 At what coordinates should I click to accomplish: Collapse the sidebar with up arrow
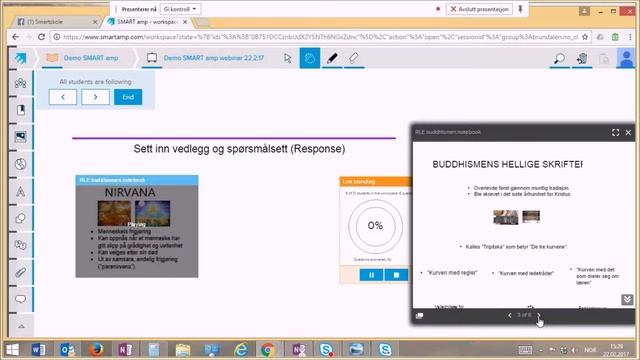[21, 326]
